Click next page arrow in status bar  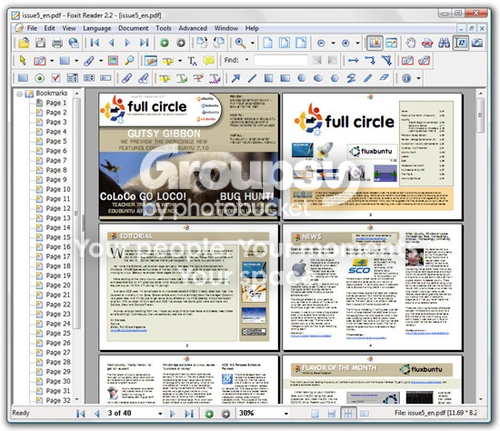click(x=172, y=414)
